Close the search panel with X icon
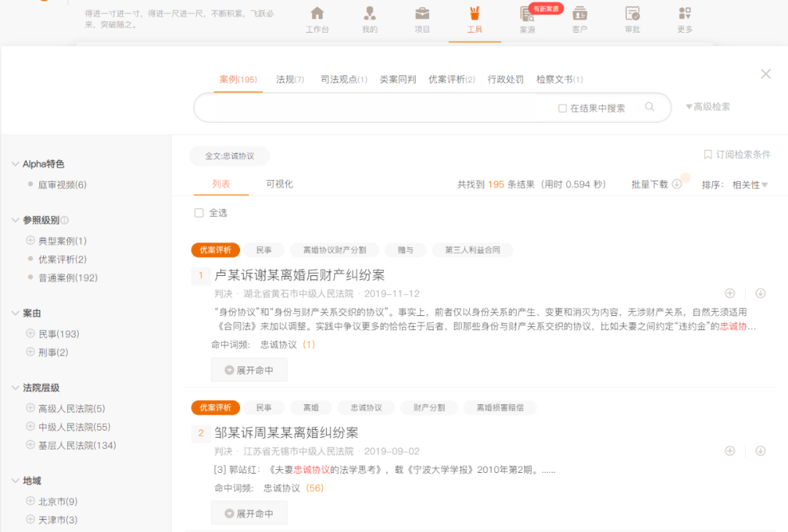The image size is (788, 532). [x=765, y=74]
